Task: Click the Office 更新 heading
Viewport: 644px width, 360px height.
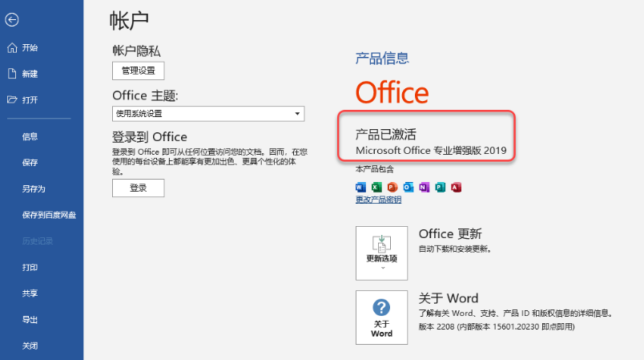Action: [x=450, y=234]
